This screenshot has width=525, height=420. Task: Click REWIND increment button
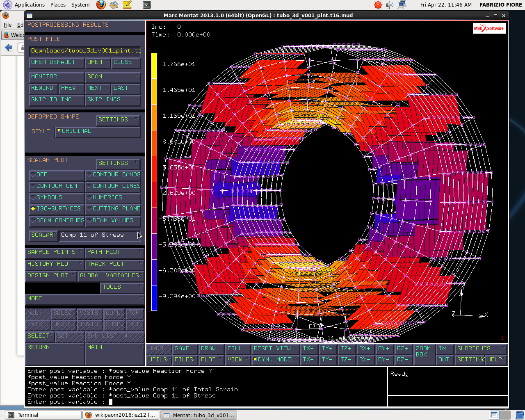point(43,88)
